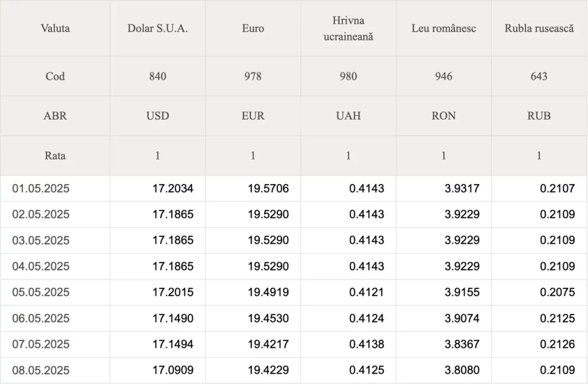Select the Euro column header
Screen dimensions: 588x384
coord(253,29)
